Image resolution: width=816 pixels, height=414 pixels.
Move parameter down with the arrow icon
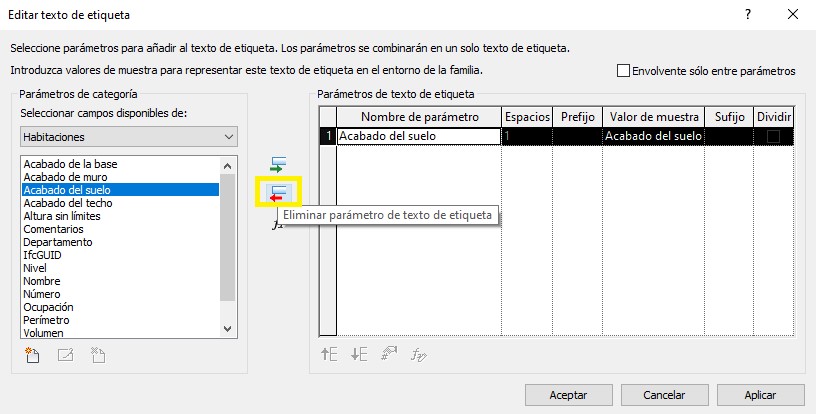point(359,354)
